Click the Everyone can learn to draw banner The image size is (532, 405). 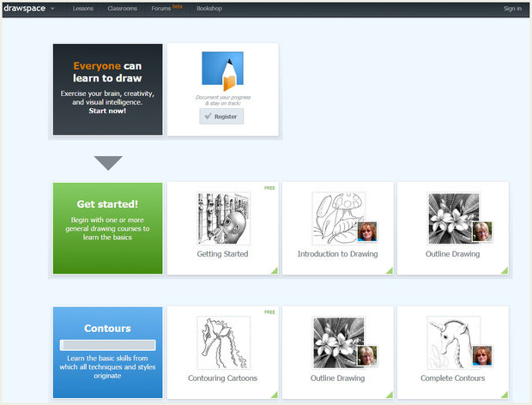pyautogui.click(x=107, y=89)
